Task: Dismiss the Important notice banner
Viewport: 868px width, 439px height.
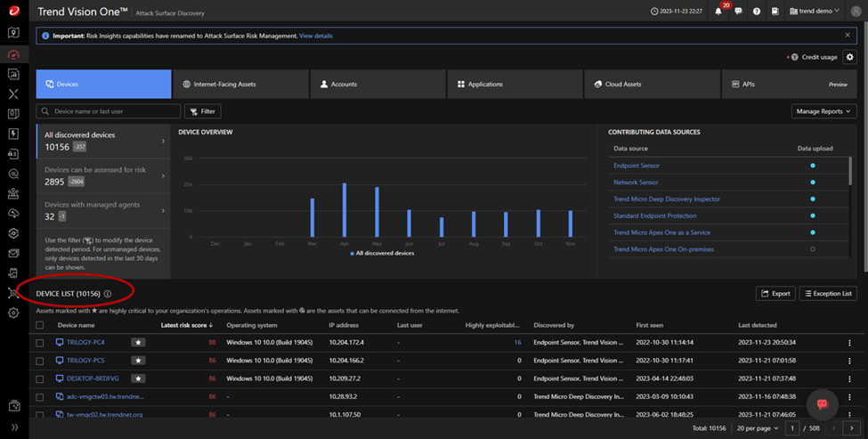Action: [x=848, y=35]
